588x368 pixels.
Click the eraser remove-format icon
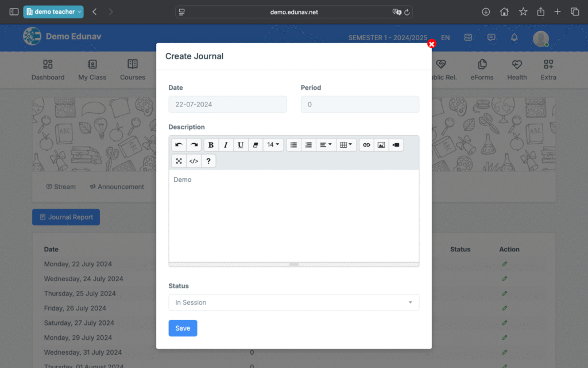[256, 145]
